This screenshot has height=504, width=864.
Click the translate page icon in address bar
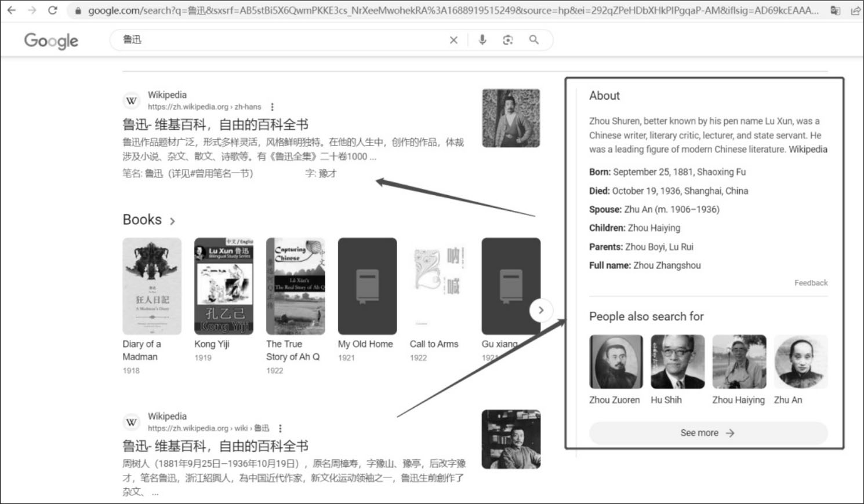[835, 10]
